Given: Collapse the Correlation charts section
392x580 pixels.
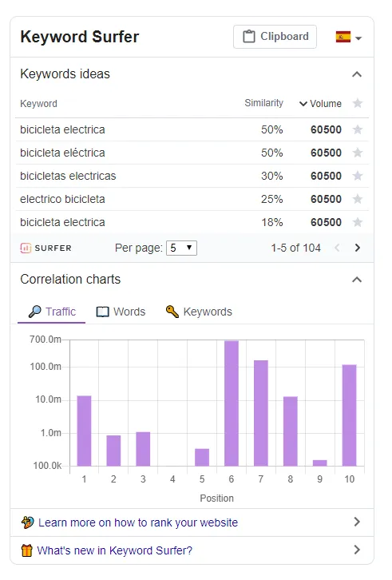Looking at the screenshot, I should (357, 280).
